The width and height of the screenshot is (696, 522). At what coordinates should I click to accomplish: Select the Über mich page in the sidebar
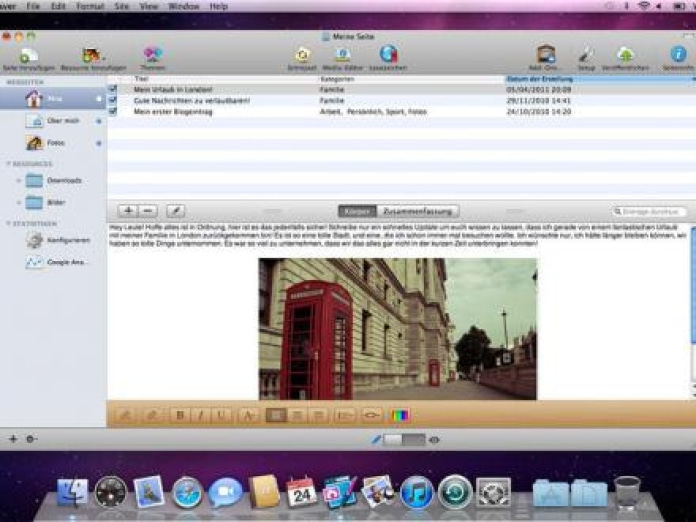(53, 121)
